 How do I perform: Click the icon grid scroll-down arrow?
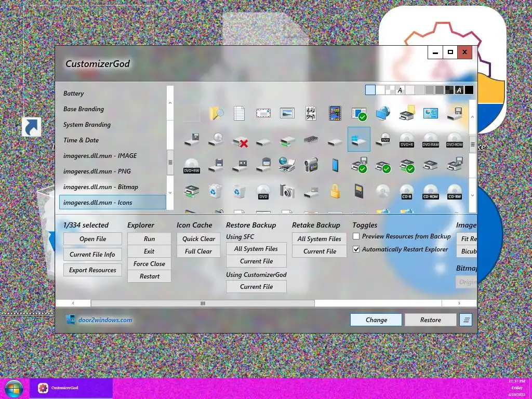click(x=472, y=195)
